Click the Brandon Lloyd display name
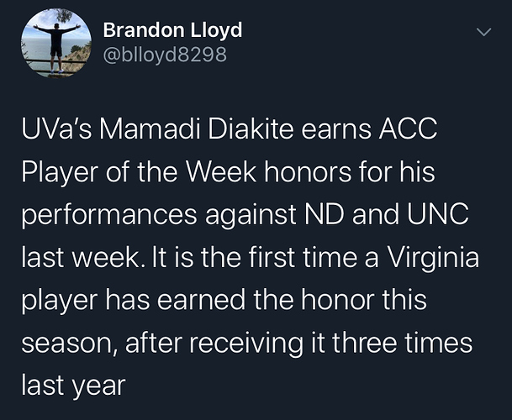The image size is (512, 420). [x=172, y=30]
